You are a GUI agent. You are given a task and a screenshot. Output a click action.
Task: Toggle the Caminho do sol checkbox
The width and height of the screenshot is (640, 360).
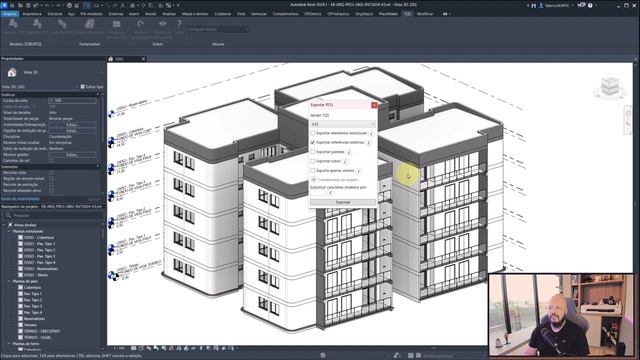pos(51,161)
